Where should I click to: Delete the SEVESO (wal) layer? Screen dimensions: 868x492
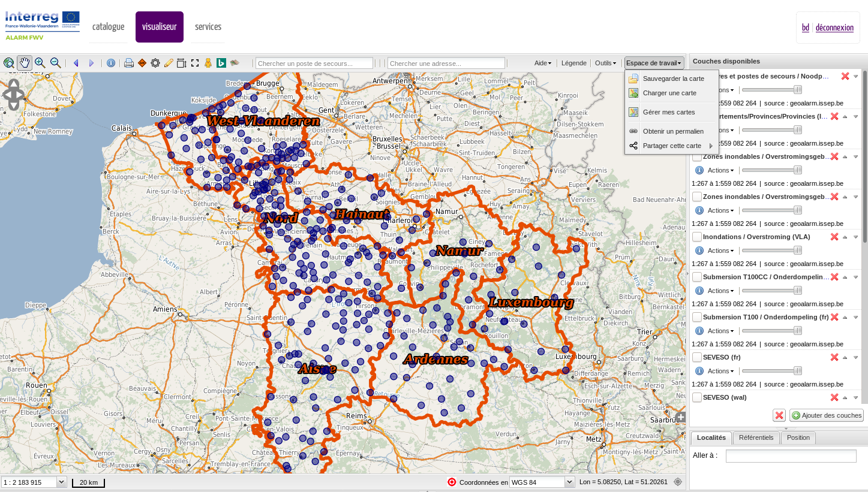(x=834, y=397)
